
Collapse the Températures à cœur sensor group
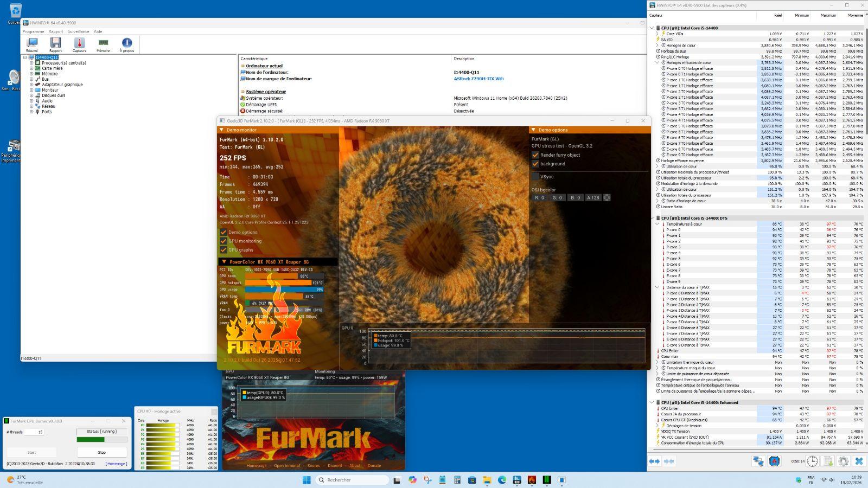(658, 224)
